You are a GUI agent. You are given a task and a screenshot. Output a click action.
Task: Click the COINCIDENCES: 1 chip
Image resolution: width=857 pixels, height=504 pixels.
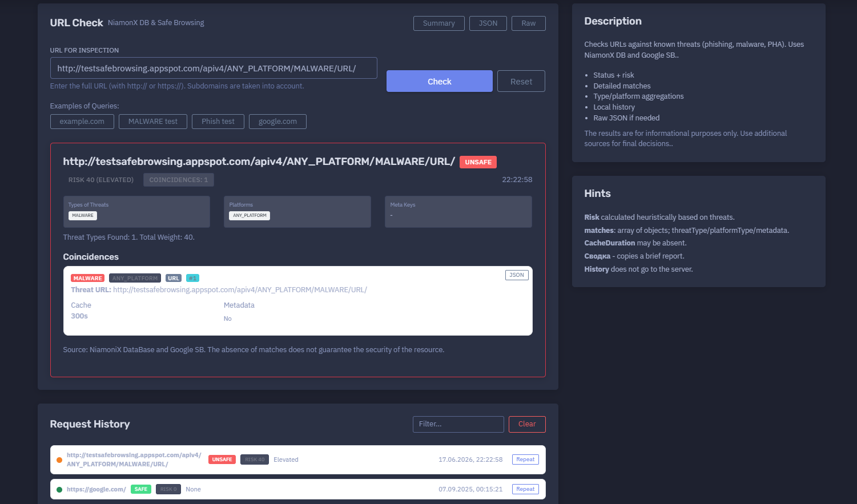(179, 180)
